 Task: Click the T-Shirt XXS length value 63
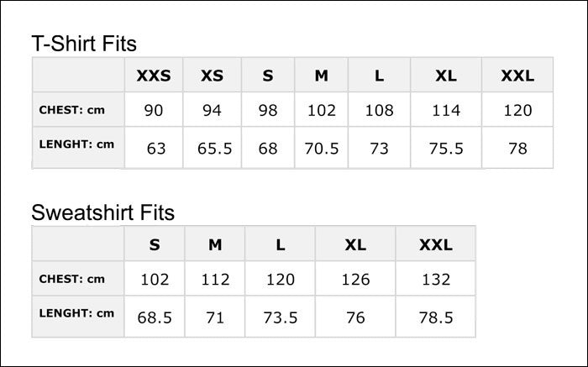(x=155, y=149)
